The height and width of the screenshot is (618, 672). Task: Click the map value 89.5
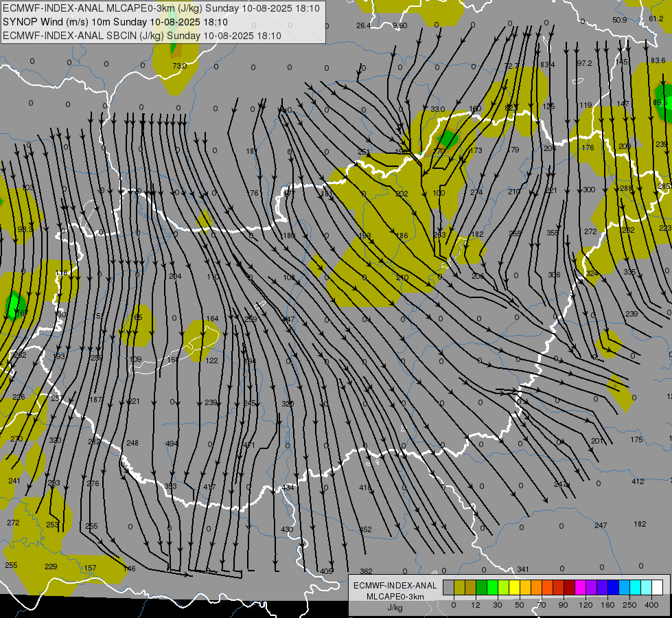(x=660, y=102)
